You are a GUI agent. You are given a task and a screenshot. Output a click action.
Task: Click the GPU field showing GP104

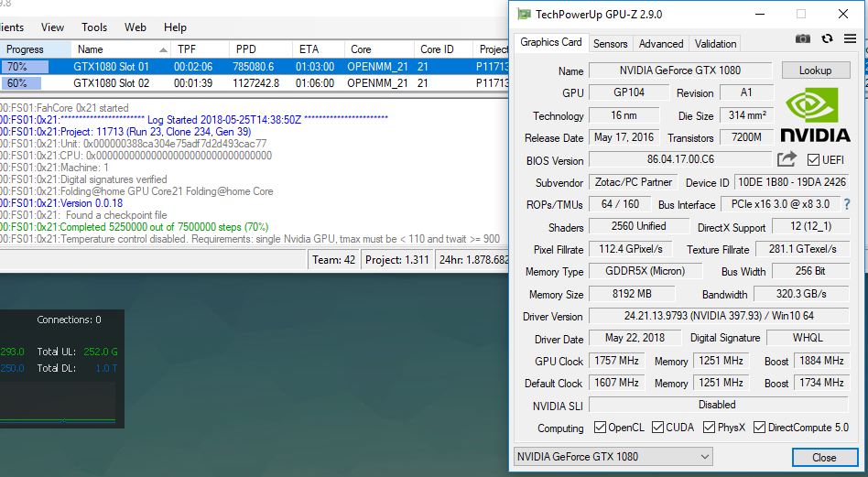pos(629,92)
